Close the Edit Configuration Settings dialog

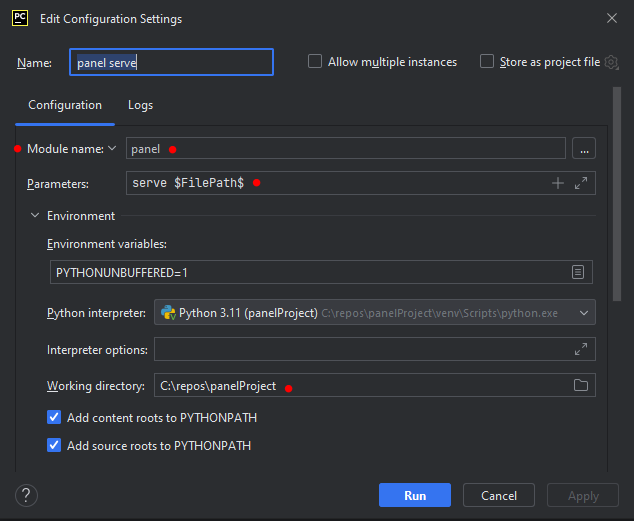click(x=612, y=18)
